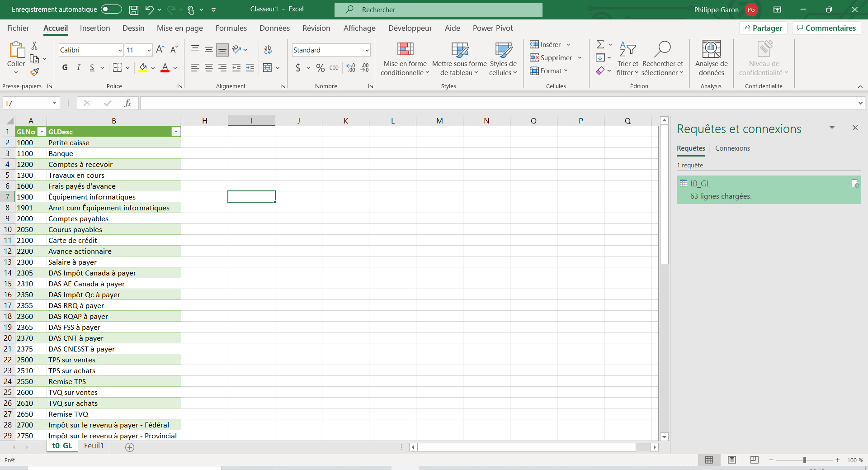The image size is (868, 470).
Task: Toggle italic formatting
Action: click(x=78, y=67)
